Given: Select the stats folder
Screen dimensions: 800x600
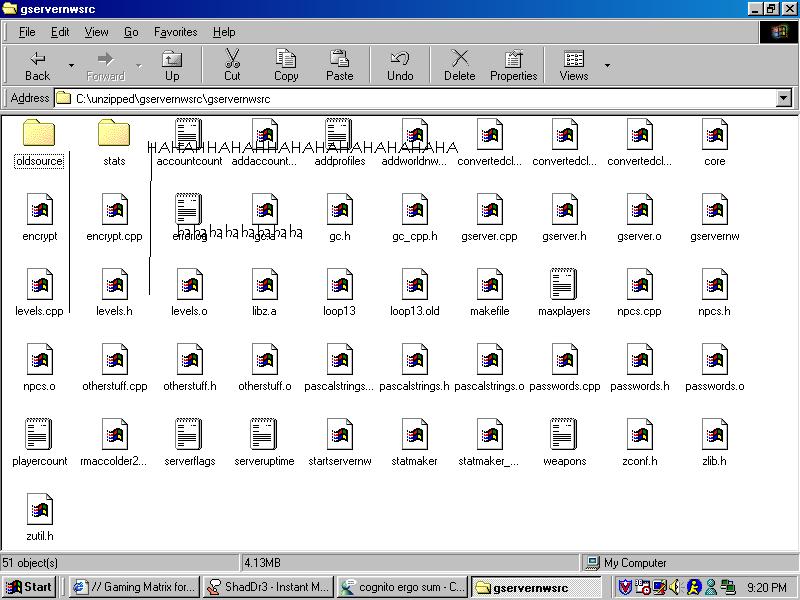Looking at the screenshot, I should tap(114, 136).
